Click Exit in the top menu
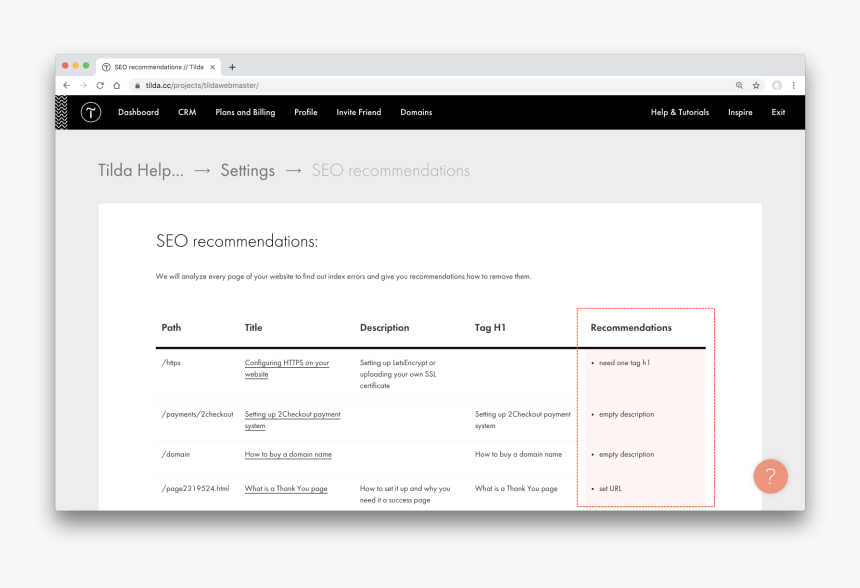Viewport: 860px width, 588px height. (x=778, y=112)
